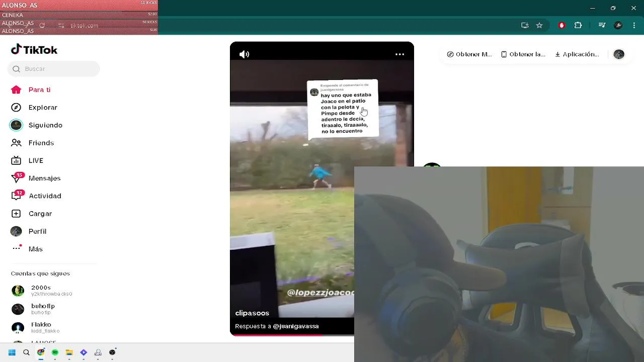The width and height of the screenshot is (644, 362).
Task: Open site info icon beside tiktok.com
Action: point(61,26)
